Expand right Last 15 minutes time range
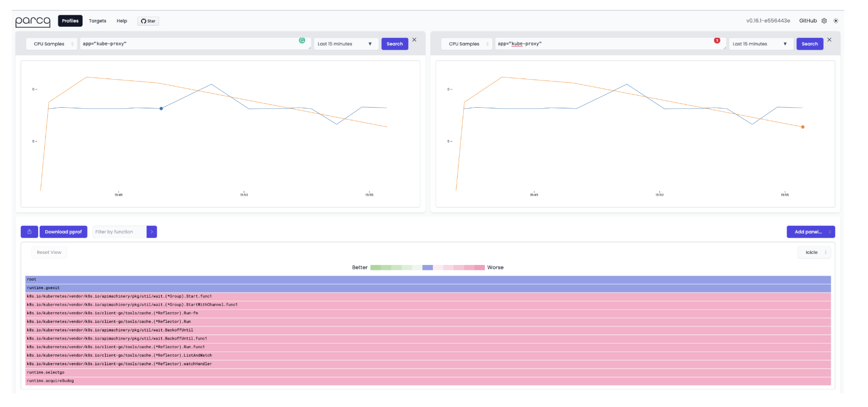Screen dimensions: 868x407 tap(760, 44)
